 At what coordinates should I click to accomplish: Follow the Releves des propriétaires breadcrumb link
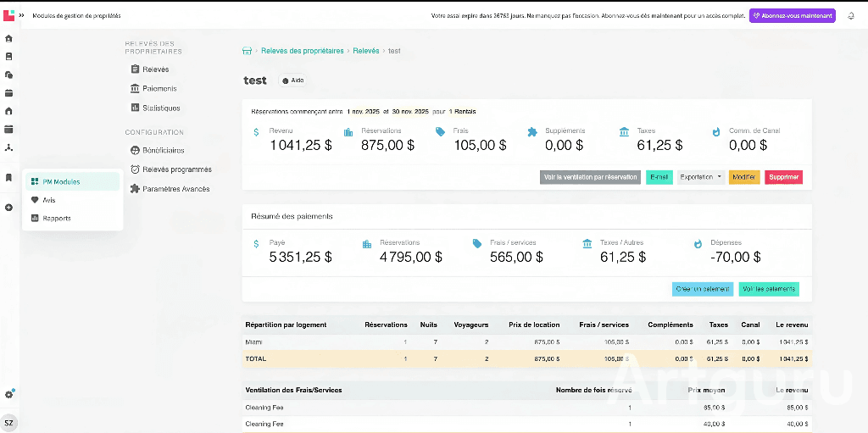303,51
